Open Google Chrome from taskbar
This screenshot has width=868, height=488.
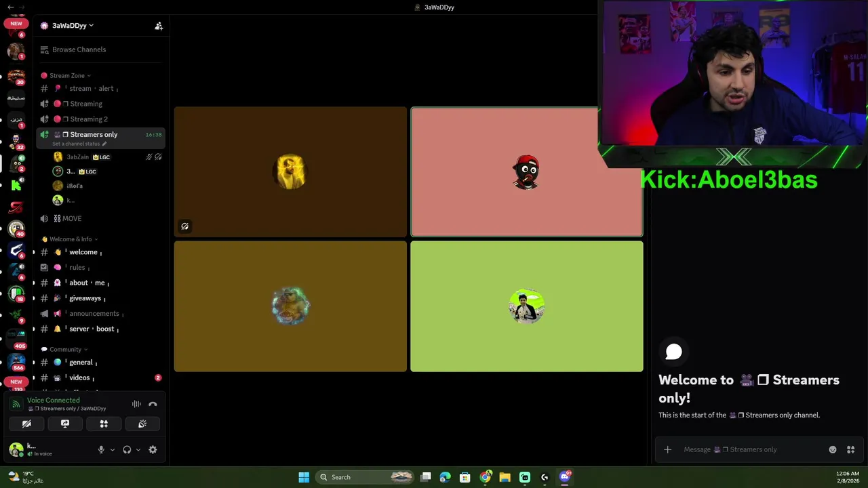(486, 477)
